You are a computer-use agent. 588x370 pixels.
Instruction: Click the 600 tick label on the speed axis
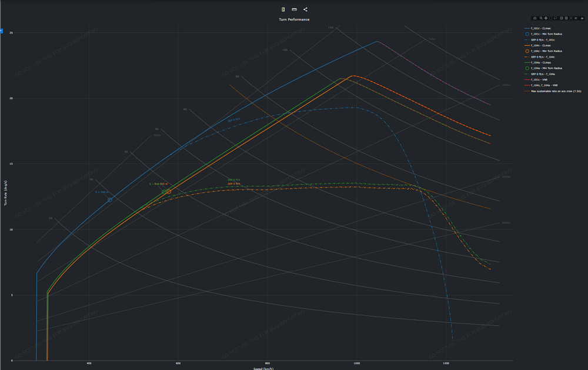point(178,364)
